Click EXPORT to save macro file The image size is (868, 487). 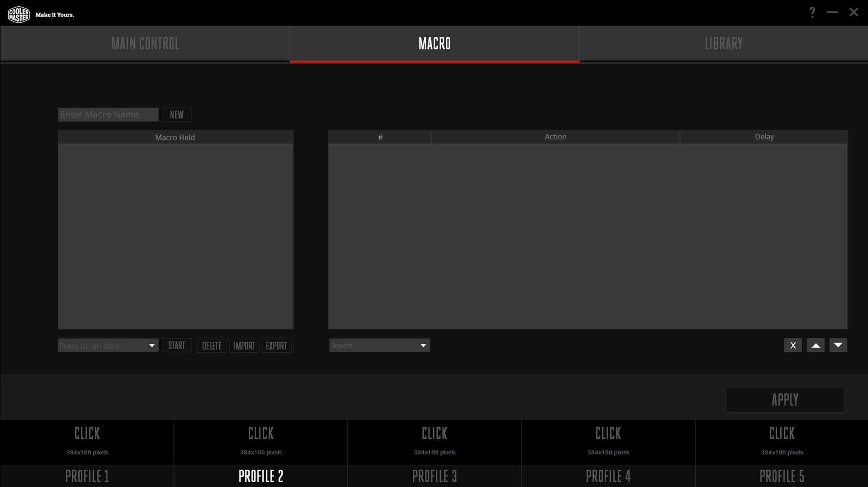coord(276,346)
